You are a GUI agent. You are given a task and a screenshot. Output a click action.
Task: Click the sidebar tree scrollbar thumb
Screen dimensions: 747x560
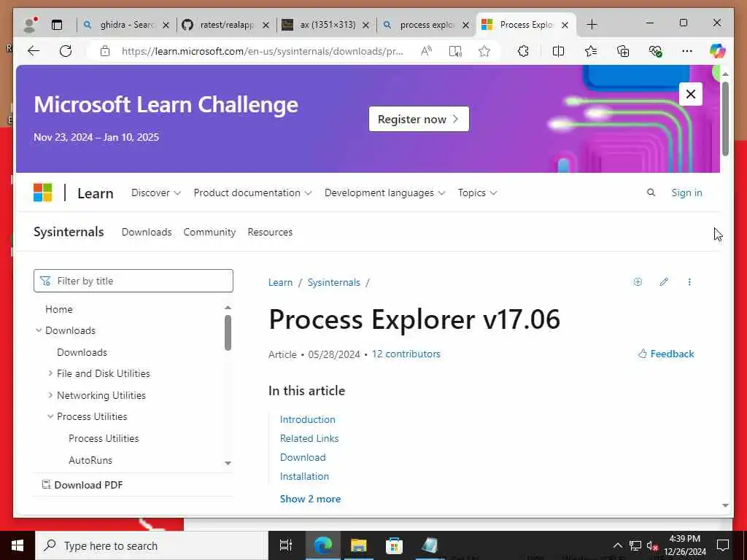point(228,332)
